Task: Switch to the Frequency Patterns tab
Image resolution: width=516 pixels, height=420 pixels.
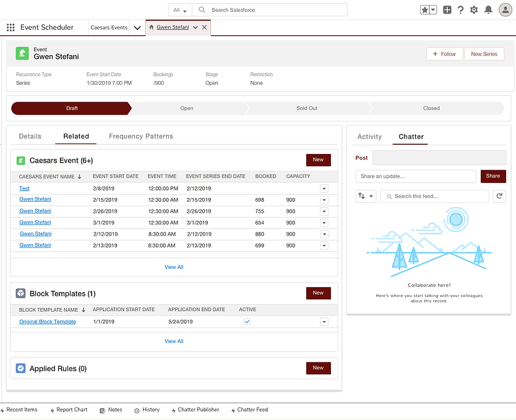Action: pos(141,136)
